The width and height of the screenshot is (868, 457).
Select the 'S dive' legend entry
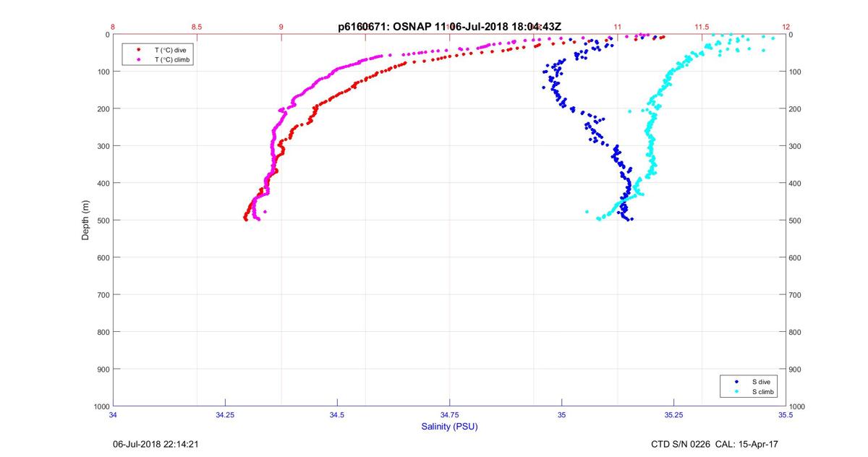[x=760, y=381]
